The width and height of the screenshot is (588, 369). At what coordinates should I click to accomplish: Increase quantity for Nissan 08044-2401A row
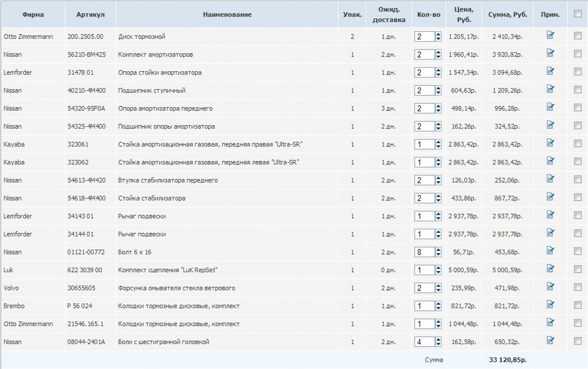[438, 339]
